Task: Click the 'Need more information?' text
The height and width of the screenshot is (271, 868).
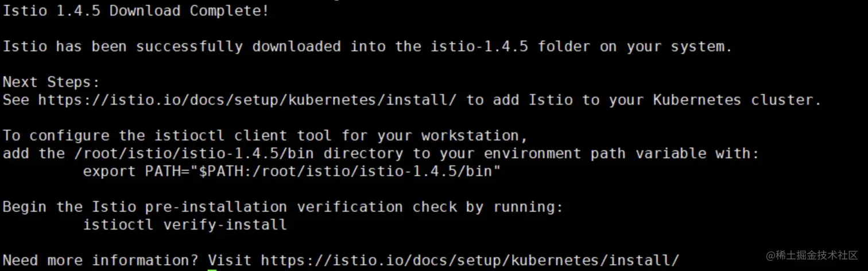Action: click(100, 260)
